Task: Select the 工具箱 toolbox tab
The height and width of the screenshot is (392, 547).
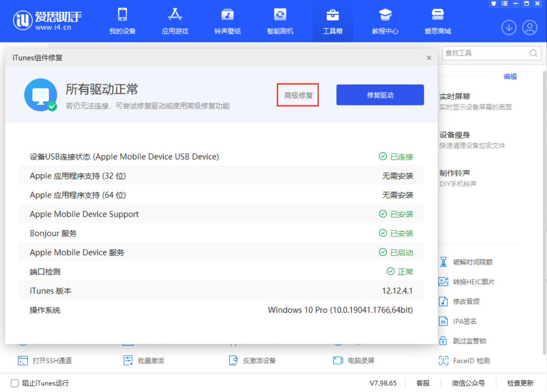Action: (332, 21)
